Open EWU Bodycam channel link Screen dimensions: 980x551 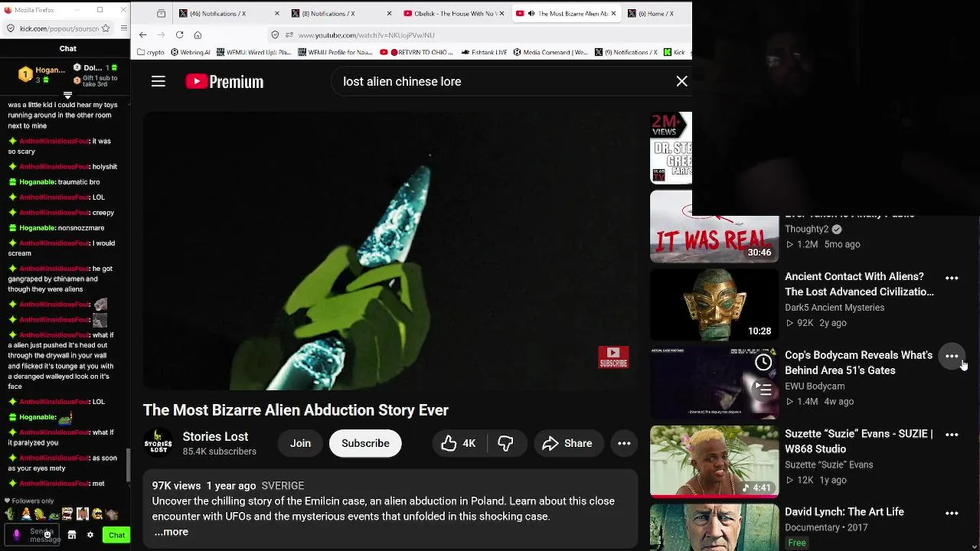(815, 386)
